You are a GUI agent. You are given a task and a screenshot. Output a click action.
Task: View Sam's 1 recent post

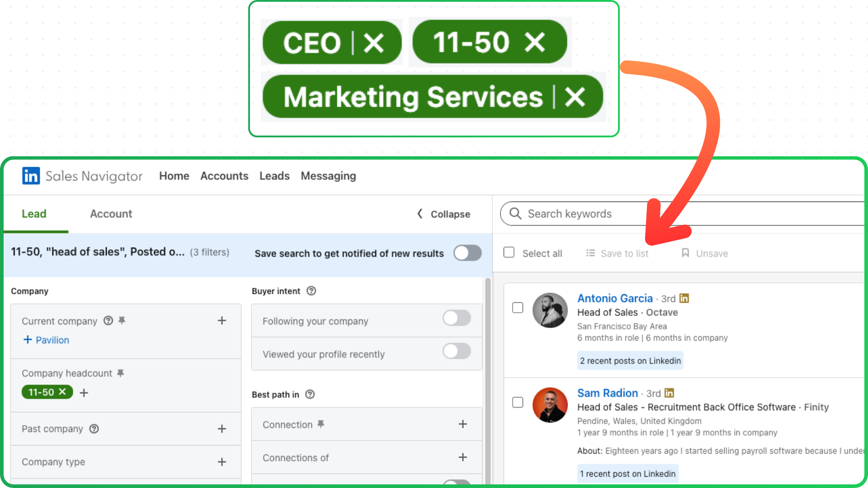pyautogui.click(x=628, y=474)
